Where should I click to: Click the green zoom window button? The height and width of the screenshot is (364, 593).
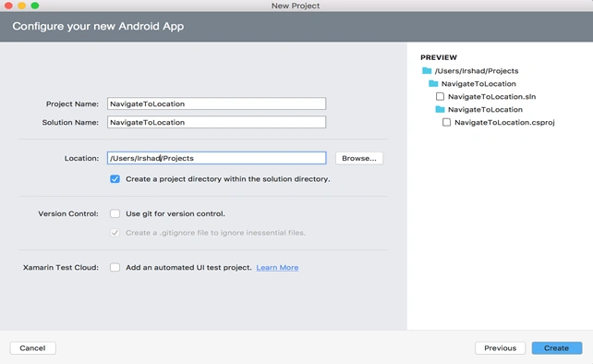coord(35,6)
